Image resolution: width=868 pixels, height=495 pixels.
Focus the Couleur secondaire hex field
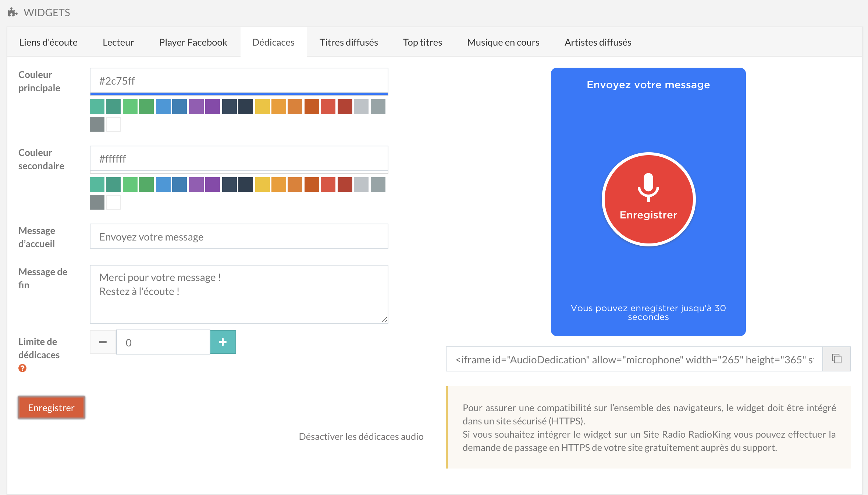coord(239,159)
